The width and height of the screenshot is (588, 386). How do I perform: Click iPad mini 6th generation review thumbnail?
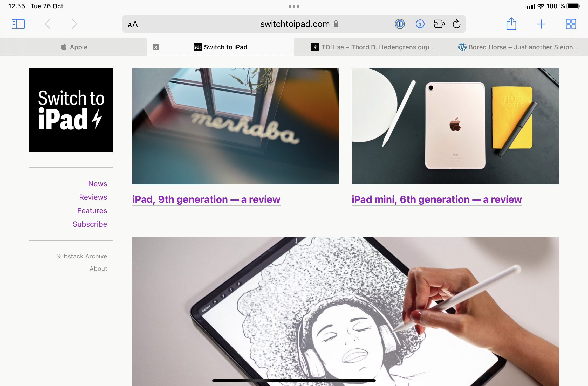[x=454, y=126]
